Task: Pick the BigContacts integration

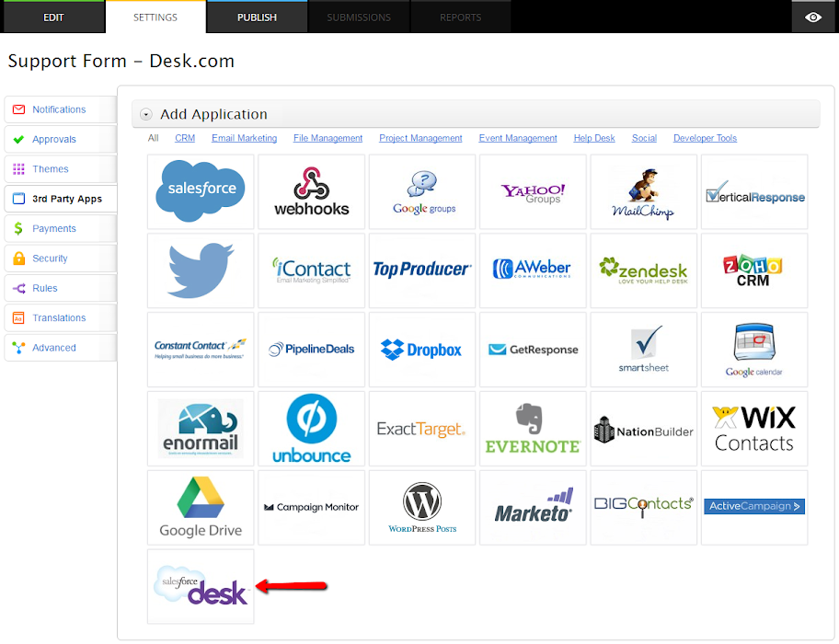Action: pyautogui.click(x=644, y=508)
